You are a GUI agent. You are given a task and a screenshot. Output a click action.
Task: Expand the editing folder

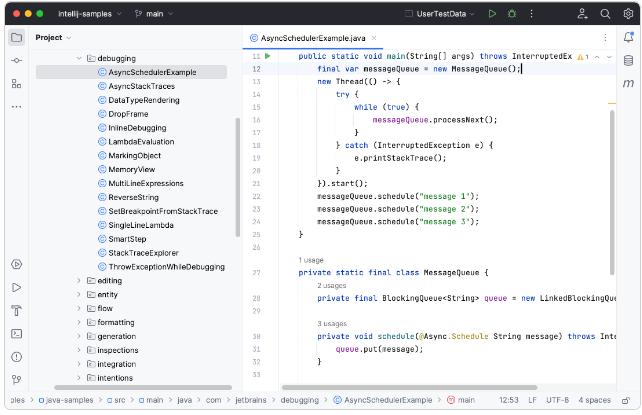coord(79,281)
